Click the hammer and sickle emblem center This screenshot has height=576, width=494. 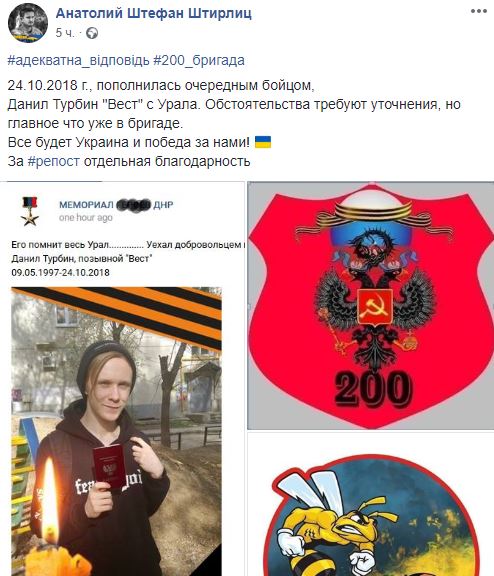375,307
